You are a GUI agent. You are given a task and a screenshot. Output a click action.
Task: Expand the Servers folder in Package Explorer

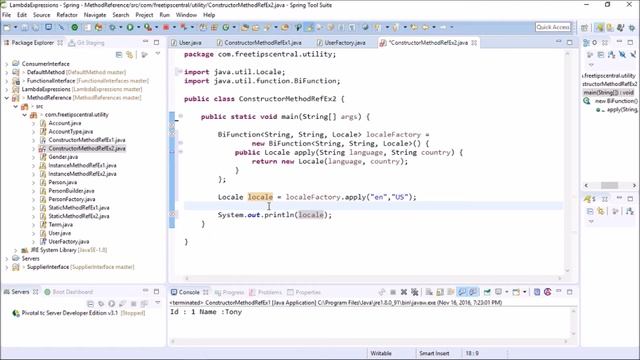point(7,259)
